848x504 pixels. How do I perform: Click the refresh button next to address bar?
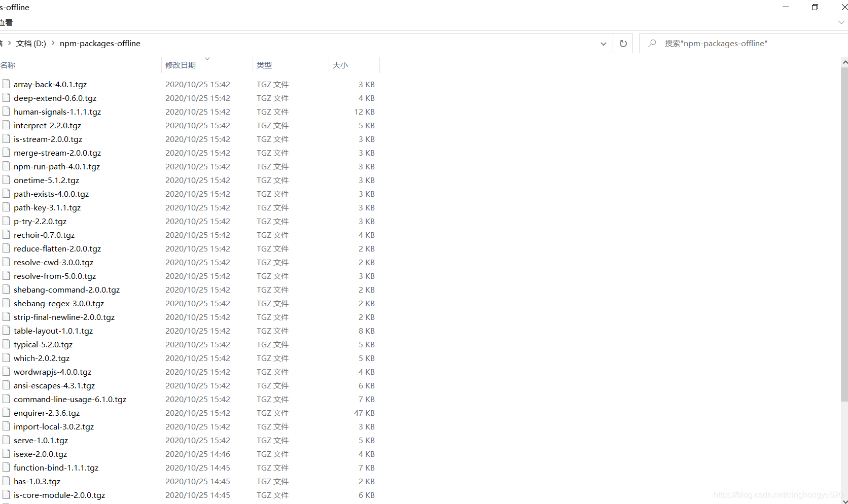[623, 44]
